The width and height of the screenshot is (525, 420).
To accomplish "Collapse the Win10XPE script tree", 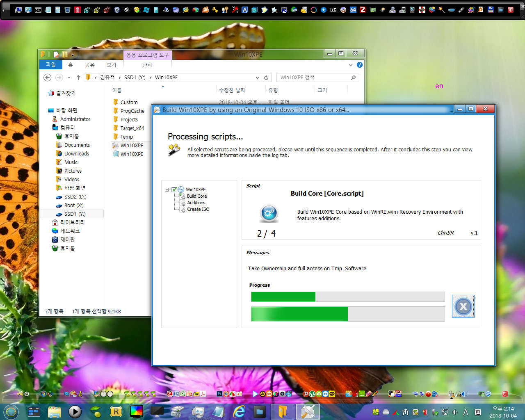I will click(167, 189).
